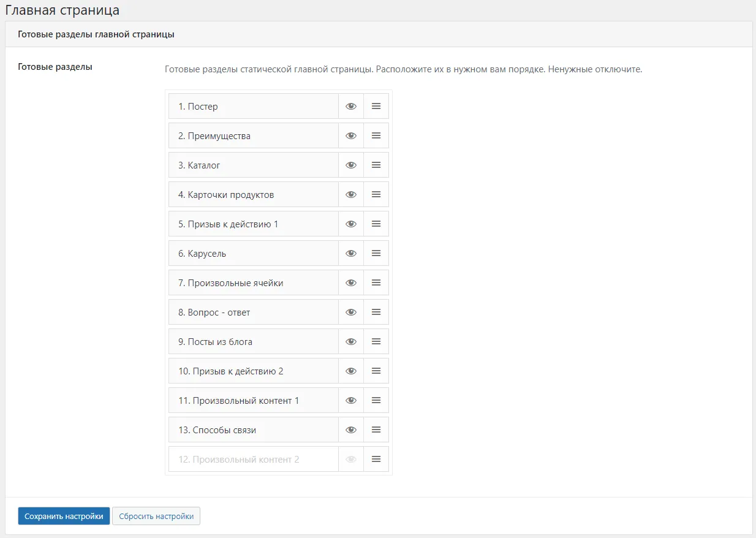Select the hamburger handle of Каталог
This screenshot has width=756, height=538.
pos(376,165)
